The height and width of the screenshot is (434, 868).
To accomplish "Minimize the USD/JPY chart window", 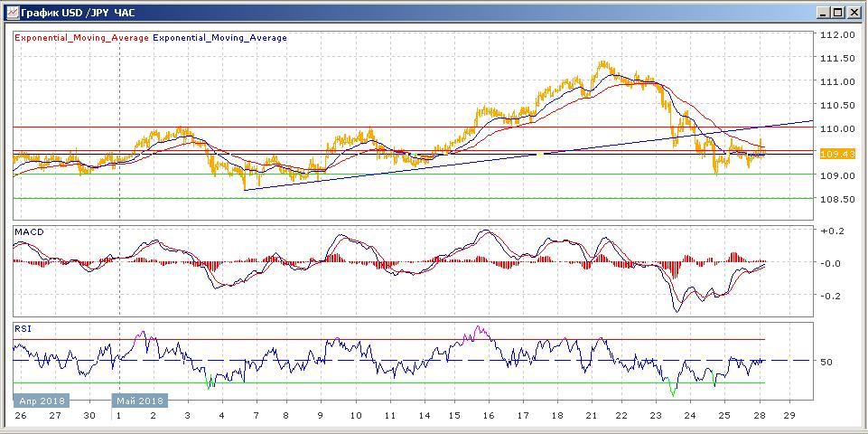I will (822, 12).
